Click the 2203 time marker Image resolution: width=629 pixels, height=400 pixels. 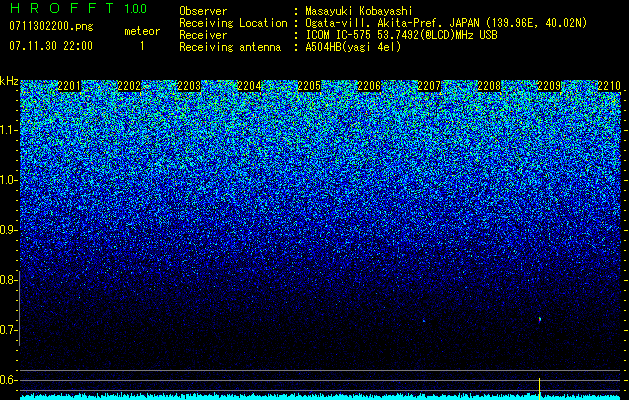[189, 86]
